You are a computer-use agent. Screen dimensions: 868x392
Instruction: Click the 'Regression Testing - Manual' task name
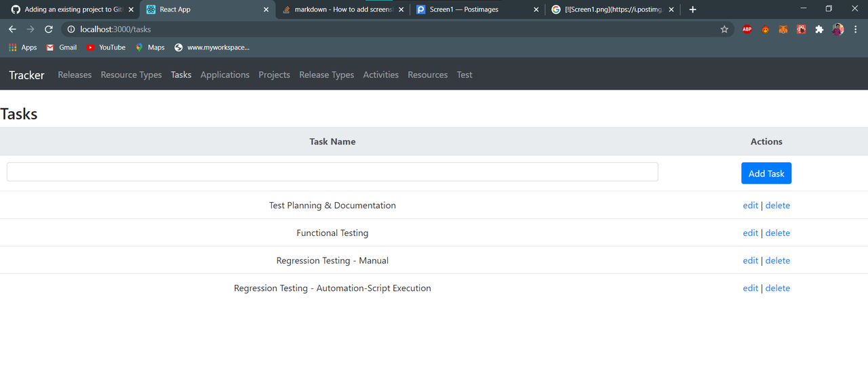tap(332, 260)
